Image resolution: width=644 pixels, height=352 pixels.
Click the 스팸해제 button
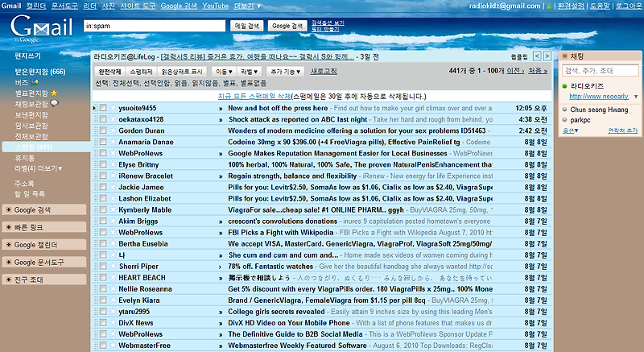(x=141, y=72)
